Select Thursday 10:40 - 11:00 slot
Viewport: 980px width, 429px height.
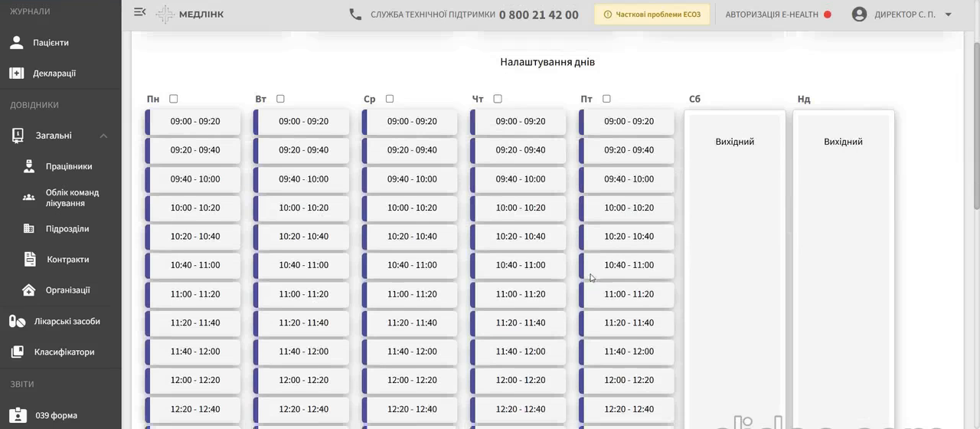[x=519, y=265]
